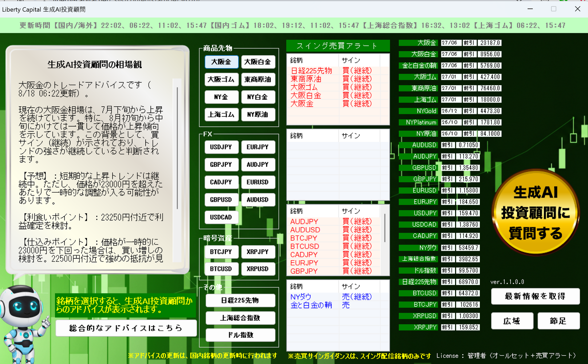Select the BTCJPY crypto button
Screen dimensions: 588x364
(221, 252)
